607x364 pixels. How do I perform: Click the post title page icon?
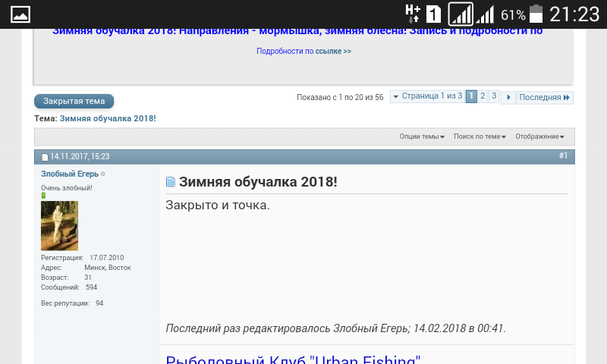pyautogui.click(x=171, y=182)
